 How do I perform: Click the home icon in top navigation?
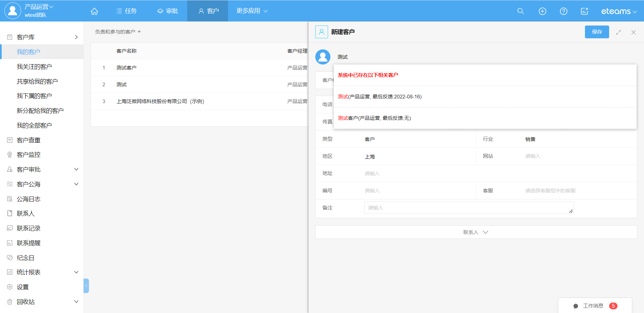[94, 11]
